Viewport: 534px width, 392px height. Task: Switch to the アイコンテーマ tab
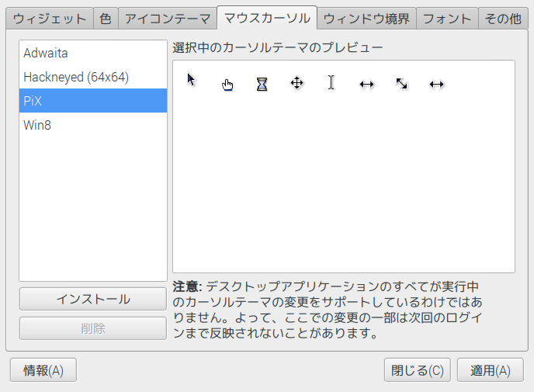[167, 19]
